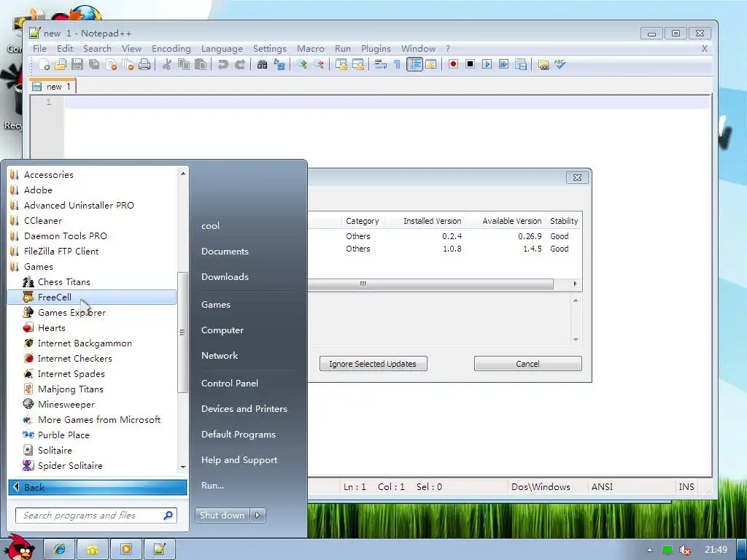The height and width of the screenshot is (560, 747).
Task: Stop macro recording with the black square
Action: point(470,64)
